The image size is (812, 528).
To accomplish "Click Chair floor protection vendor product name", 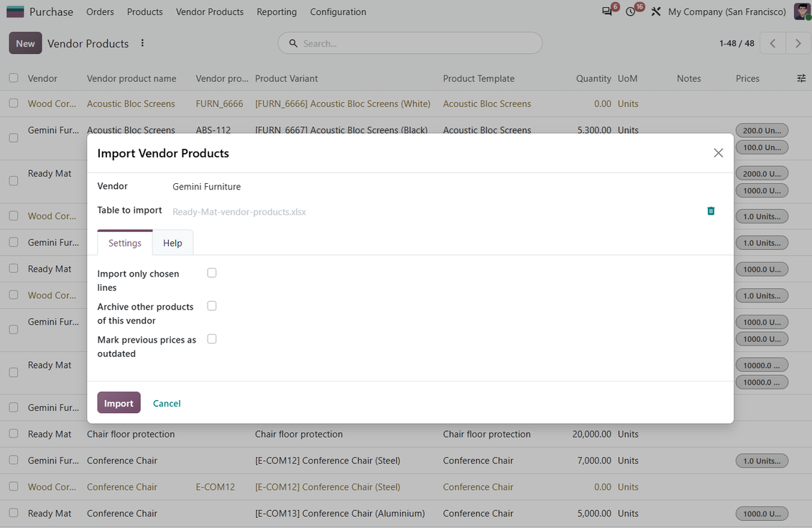I will point(131,434).
